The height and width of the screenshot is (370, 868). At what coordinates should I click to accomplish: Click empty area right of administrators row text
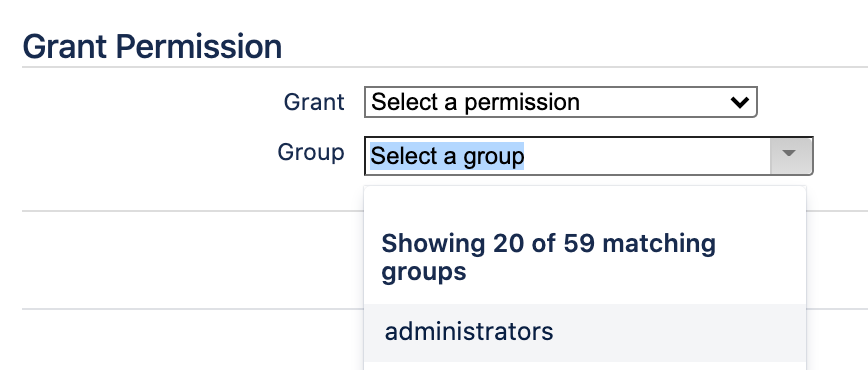point(678,332)
